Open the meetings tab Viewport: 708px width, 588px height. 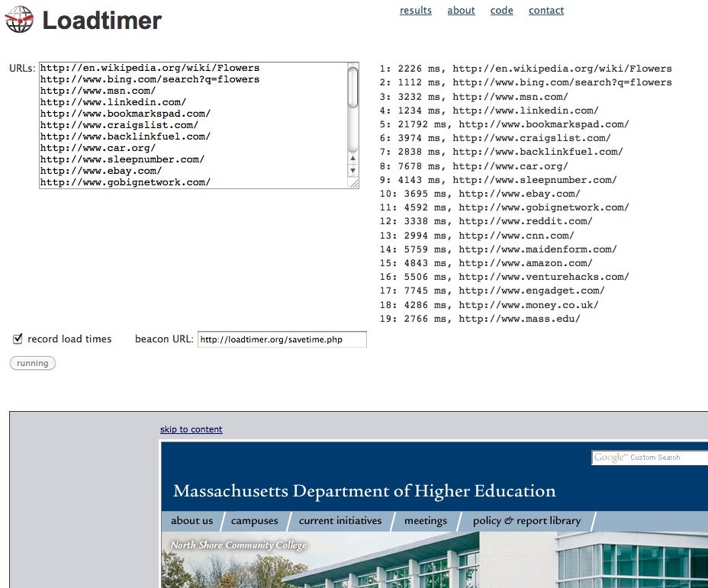[426, 521]
